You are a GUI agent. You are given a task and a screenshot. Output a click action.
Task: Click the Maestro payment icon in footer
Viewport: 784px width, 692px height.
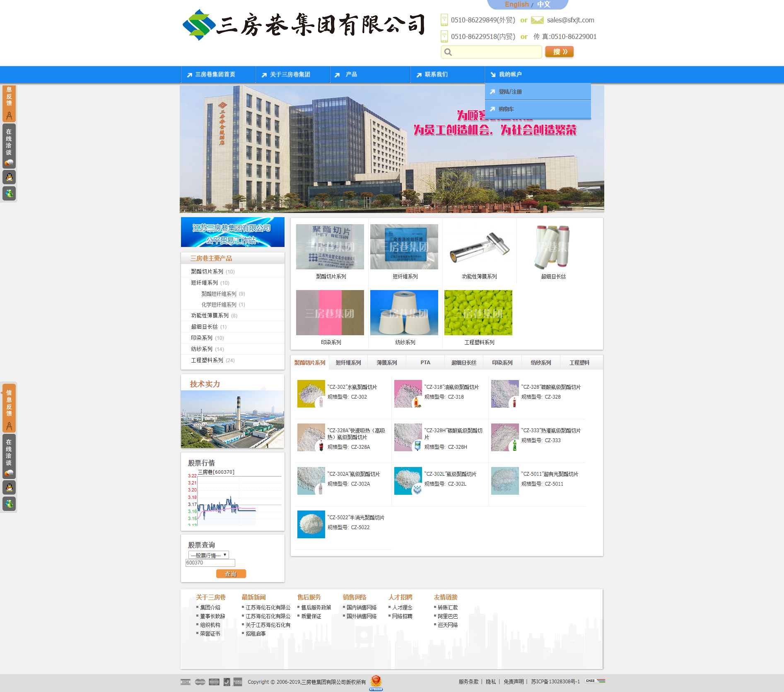200,682
